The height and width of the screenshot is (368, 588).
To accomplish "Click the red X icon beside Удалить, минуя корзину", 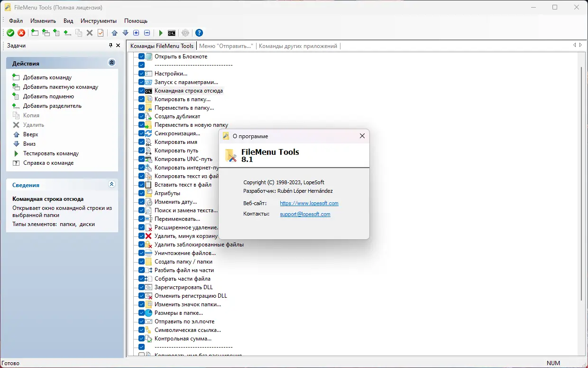I will pyautogui.click(x=148, y=236).
